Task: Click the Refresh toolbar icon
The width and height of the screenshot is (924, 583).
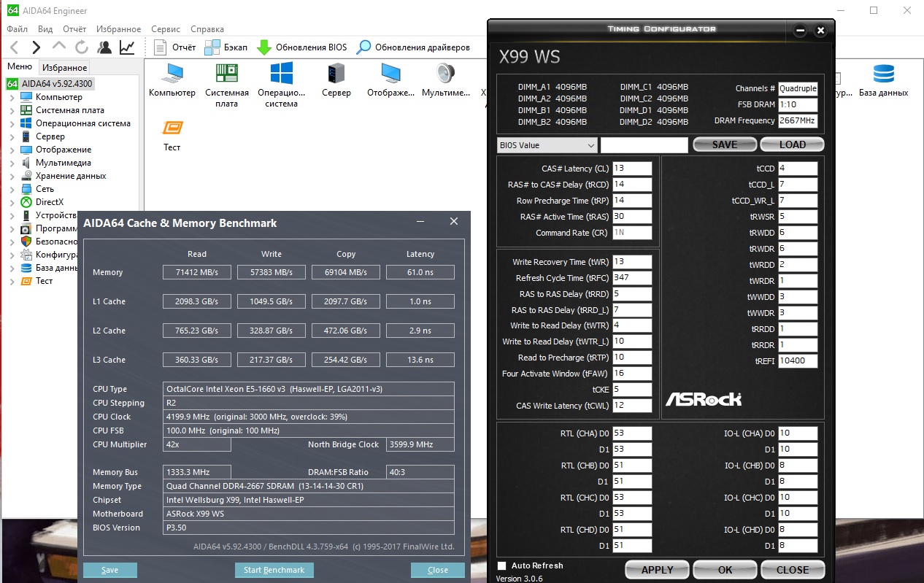Action: coord(82,47)
